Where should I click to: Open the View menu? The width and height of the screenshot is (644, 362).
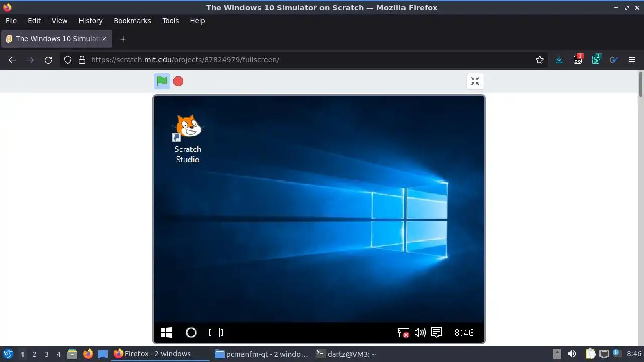59,21
